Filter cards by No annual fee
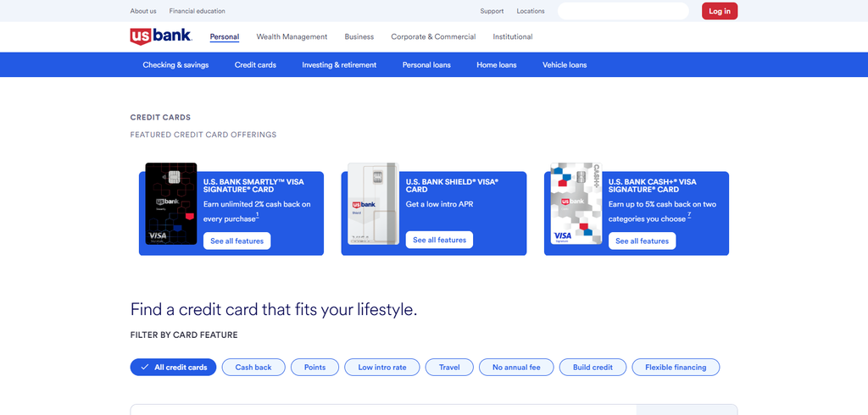 516,367
